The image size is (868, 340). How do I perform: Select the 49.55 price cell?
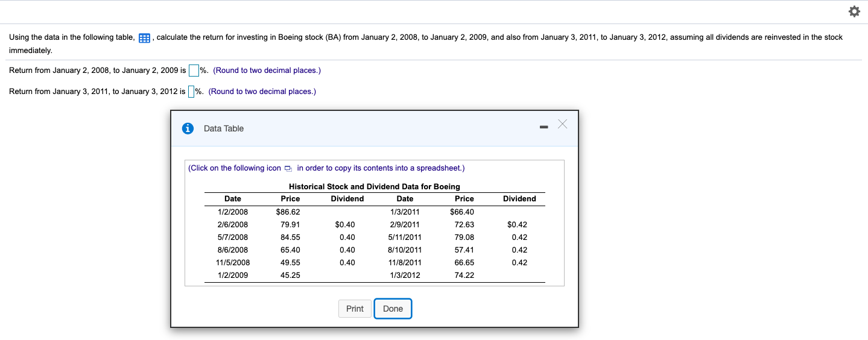click(x=290, y=262)
